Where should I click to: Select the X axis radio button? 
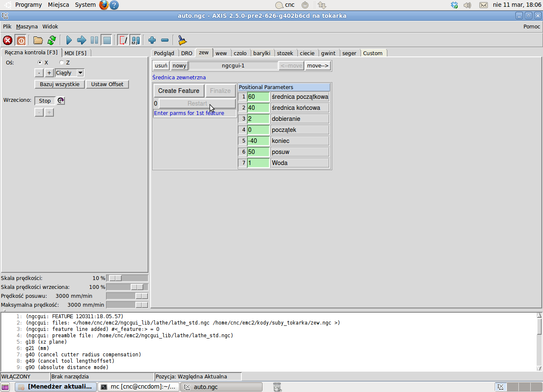click(40, 62)
